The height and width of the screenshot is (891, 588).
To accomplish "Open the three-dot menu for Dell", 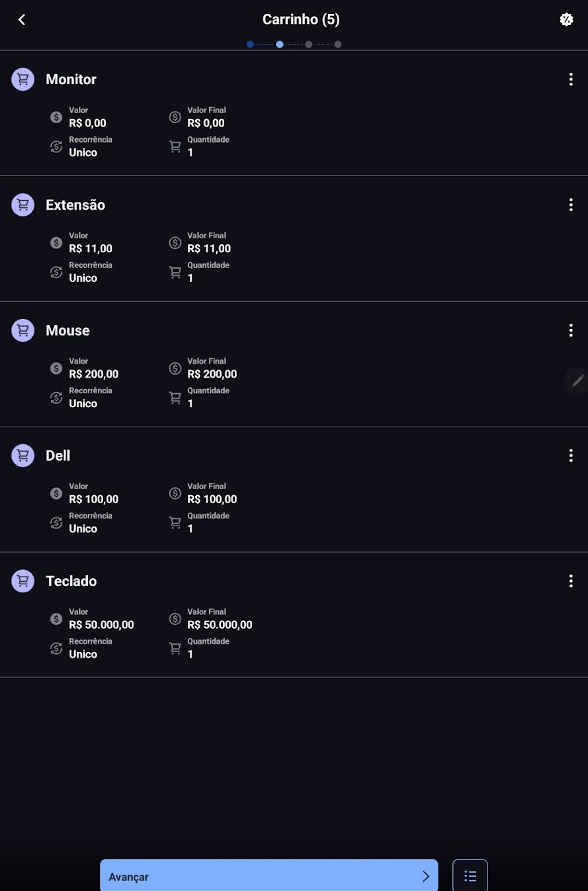I will tap(571, 455).
